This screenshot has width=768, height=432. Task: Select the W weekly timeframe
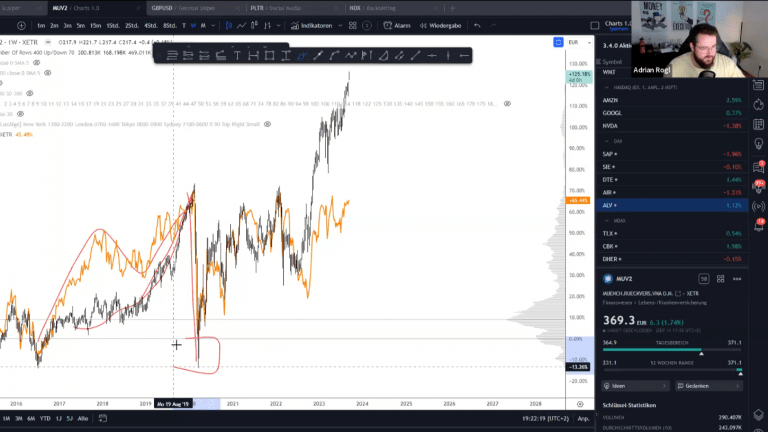(193, 25)
